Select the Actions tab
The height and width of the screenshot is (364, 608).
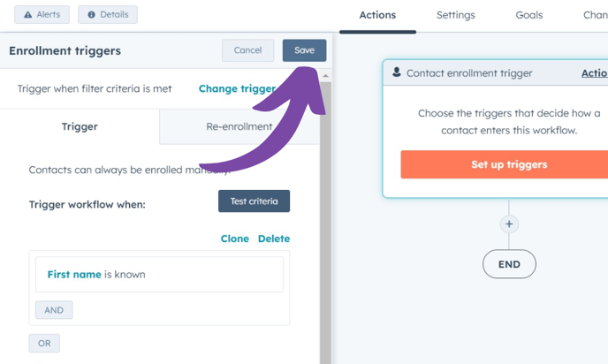[x=377, y=15]
